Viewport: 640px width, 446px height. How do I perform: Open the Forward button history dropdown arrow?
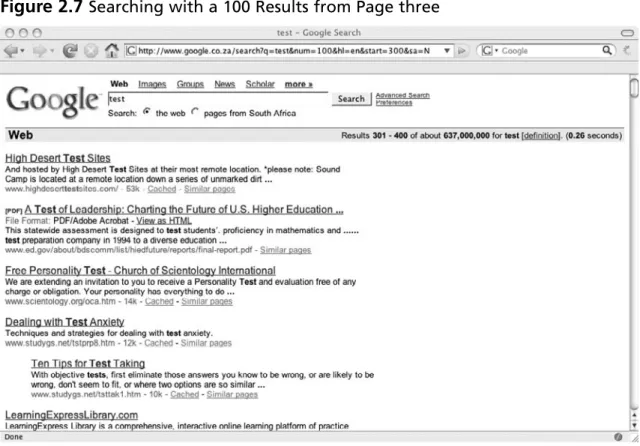tap(52, 51)
